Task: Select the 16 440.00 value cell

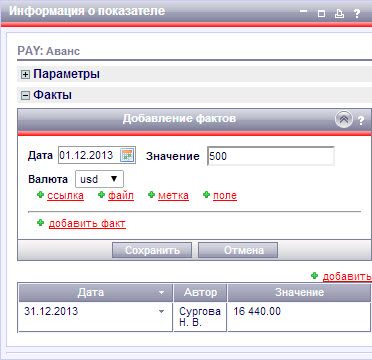Action: tap(299, 317)
